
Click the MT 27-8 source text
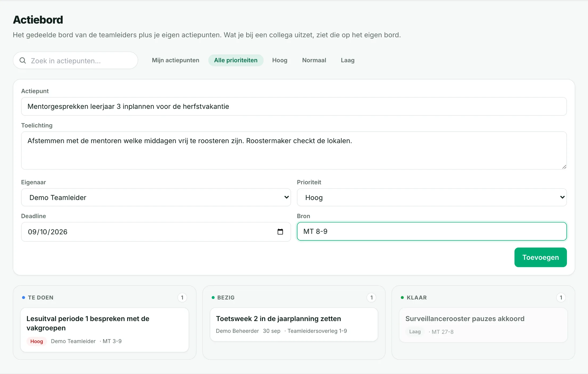(442, 332)
